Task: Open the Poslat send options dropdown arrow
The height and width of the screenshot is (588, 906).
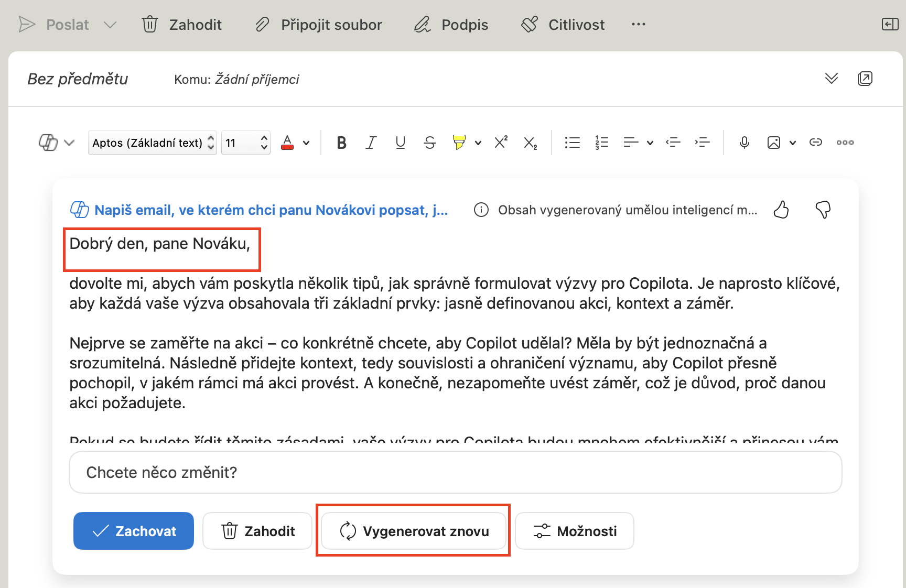Action: [110, 25]
